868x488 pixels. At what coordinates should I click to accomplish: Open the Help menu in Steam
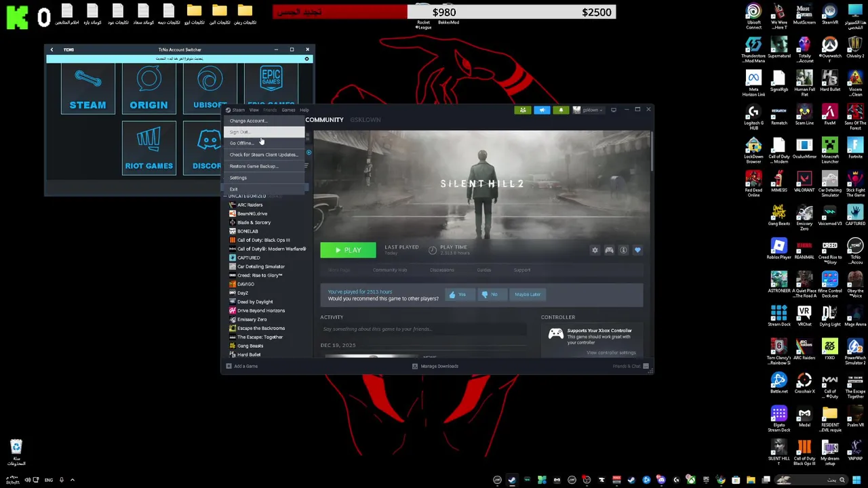(x=304, y=110)
